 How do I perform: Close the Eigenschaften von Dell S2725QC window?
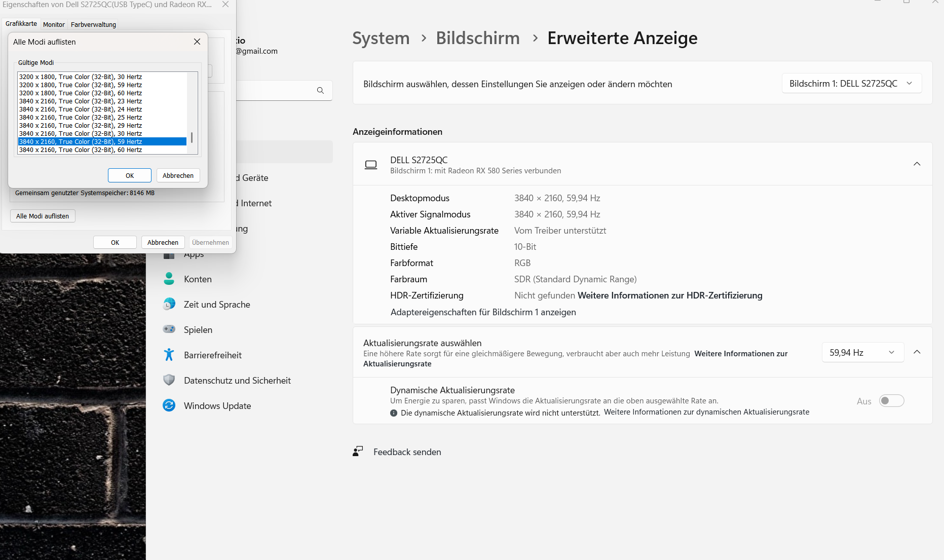(x=225, y=5)
